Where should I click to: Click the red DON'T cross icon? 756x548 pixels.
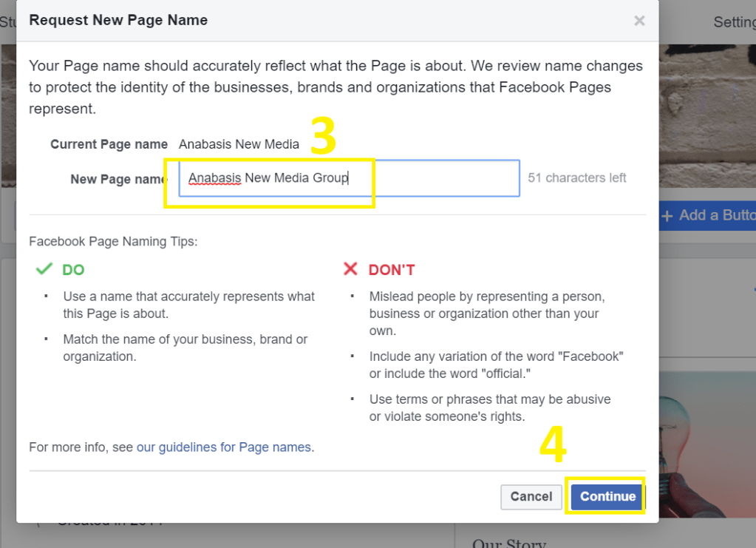[x=350, y=269]
